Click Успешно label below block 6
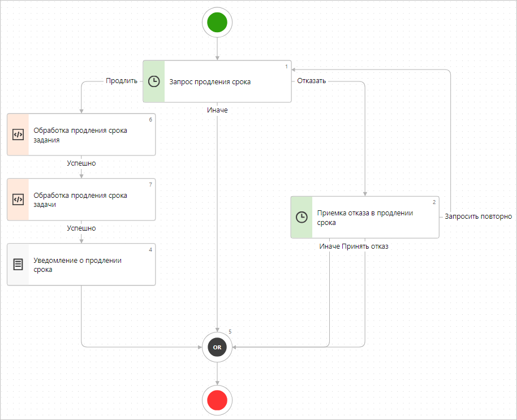Screen dimensions: 517x420 click(81, 163)
